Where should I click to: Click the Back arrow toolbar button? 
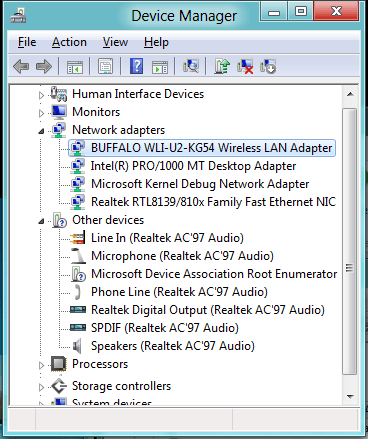click(x=21, y=66)
